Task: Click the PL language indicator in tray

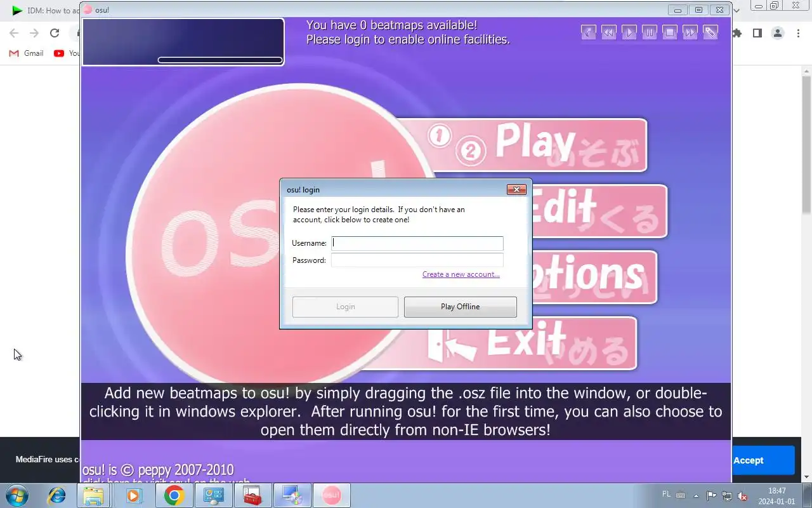Action: pyautogui.click(x=666, y=494)
